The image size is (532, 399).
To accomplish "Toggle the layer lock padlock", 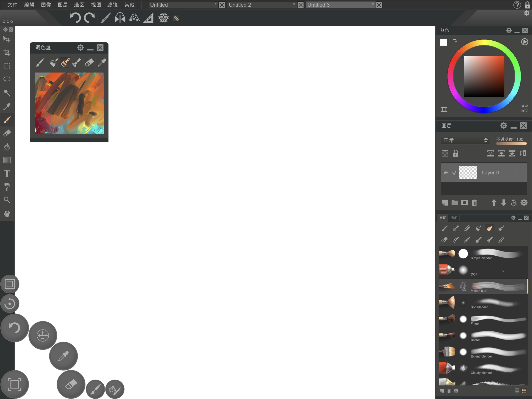I will coord(455,153).
